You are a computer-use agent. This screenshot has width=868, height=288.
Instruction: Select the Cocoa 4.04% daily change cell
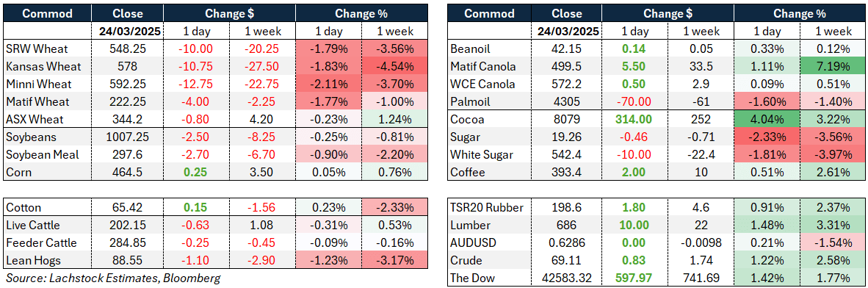pyautogui.click(x=767, y=119)
